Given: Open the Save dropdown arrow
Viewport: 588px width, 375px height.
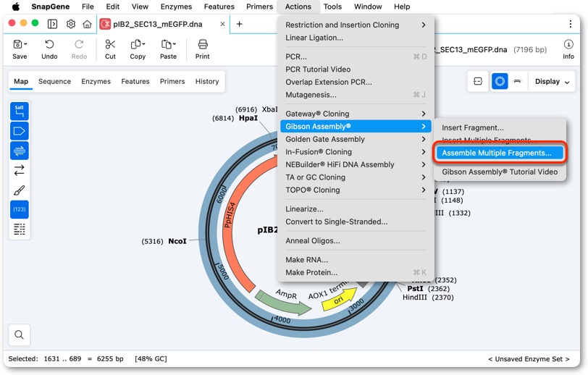Looking at the screenshot, I should coord(25,44).
